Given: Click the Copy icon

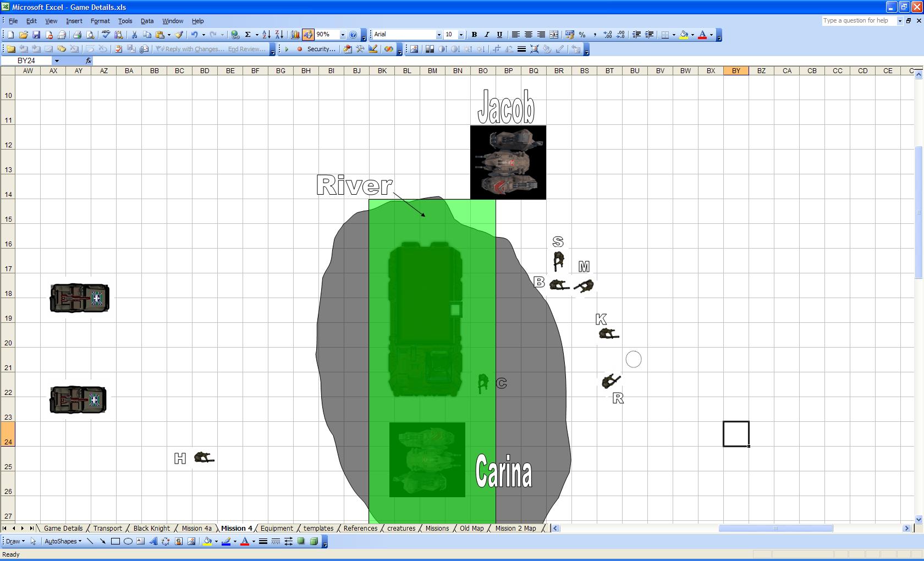Looking at the screenshot, I should [x=147, y=35].
